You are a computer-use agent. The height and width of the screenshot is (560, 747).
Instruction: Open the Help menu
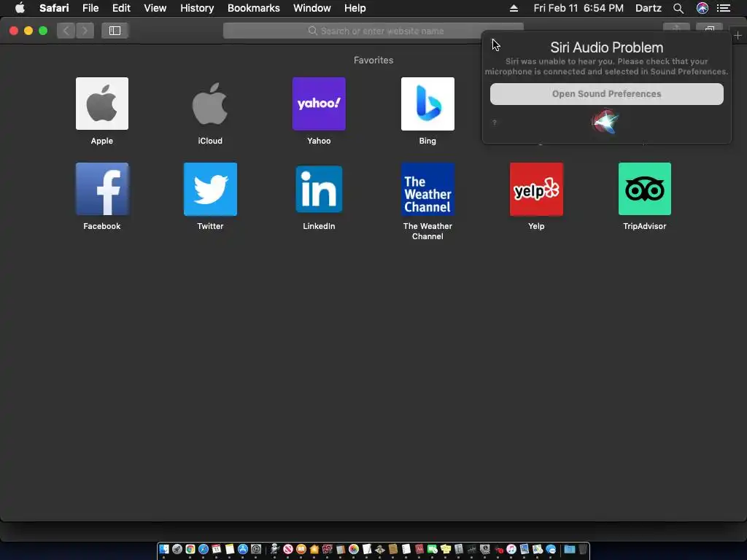point(355,8)
